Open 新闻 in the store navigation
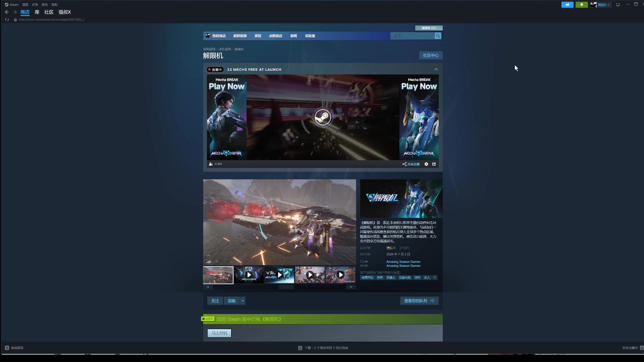The image size is (644, 362). click(293, 36)
